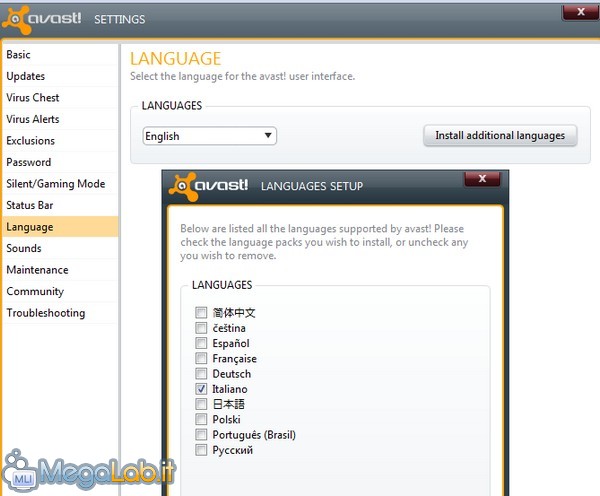600x496 pixels.
Task: Click the avast! logo in Settings header
Action: click(x=42, y=20)
